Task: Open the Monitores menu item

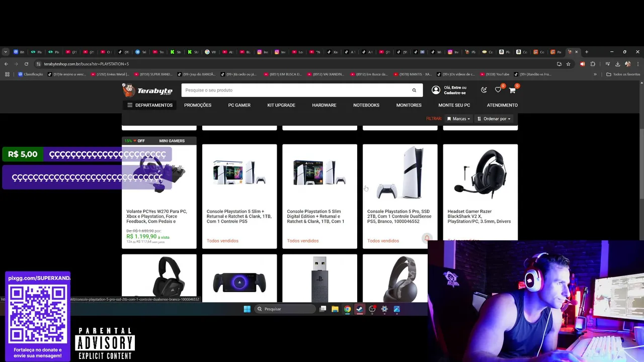Action: 409,105
